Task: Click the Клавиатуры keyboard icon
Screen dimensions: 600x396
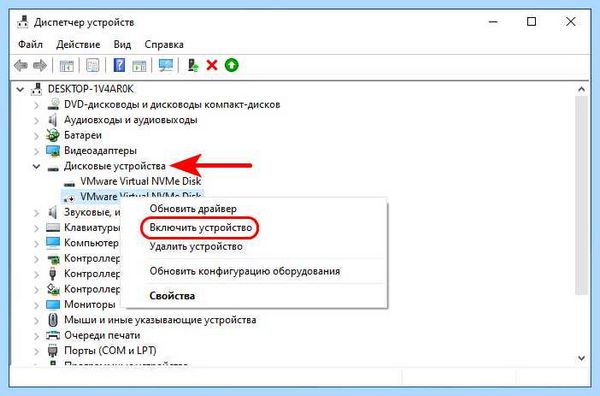Action: 53,228
